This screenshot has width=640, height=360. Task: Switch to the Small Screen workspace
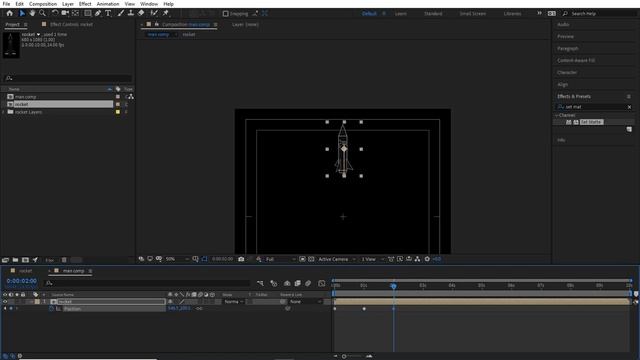pos(473,13)
